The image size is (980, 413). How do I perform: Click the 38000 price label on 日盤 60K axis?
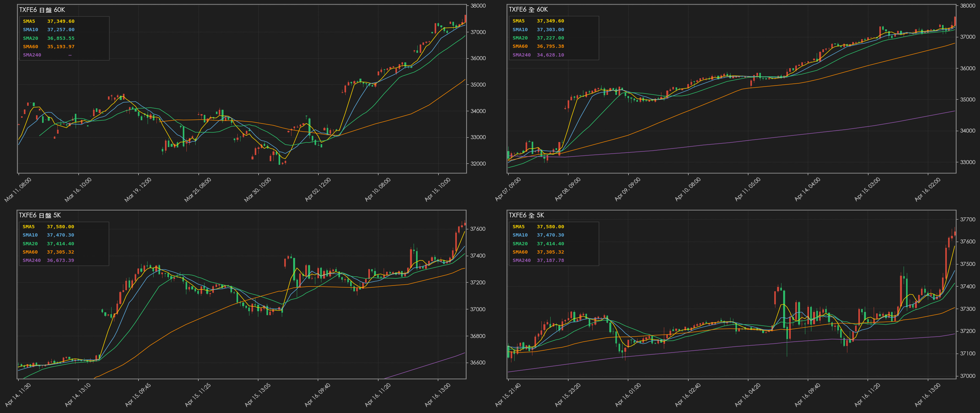point(478,6)
